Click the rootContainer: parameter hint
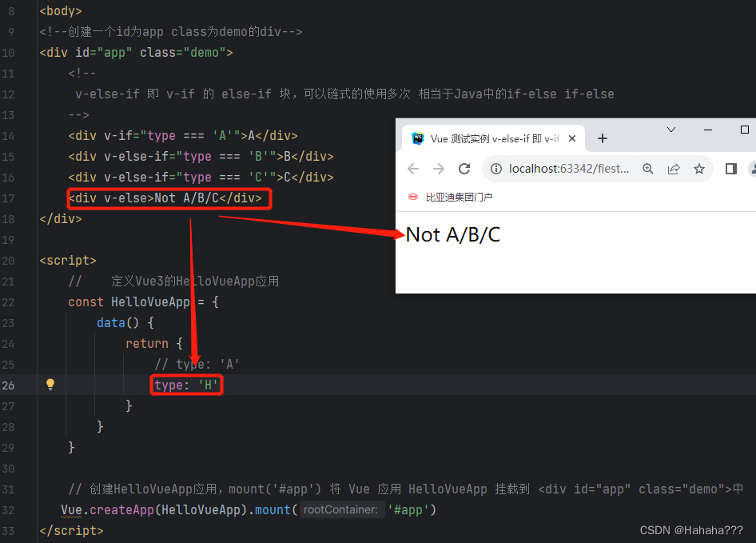This screenshot has width=756, height=543. pyautogui.click(x=341, y=509)
